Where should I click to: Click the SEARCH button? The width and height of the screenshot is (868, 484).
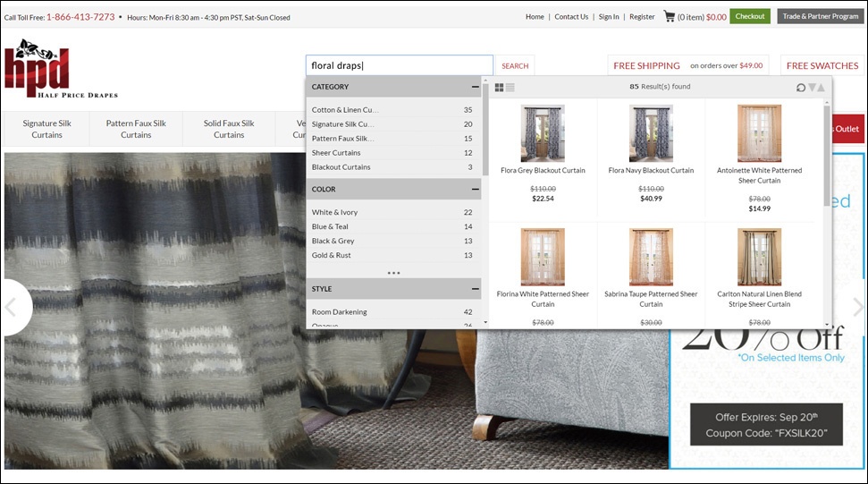(x=515, y=66)
